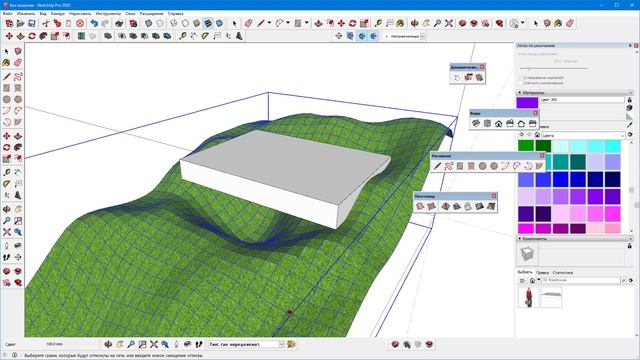Select the Sandbox Flip Edge tool
The image size is (640, 360).
[x=491, y=207]
